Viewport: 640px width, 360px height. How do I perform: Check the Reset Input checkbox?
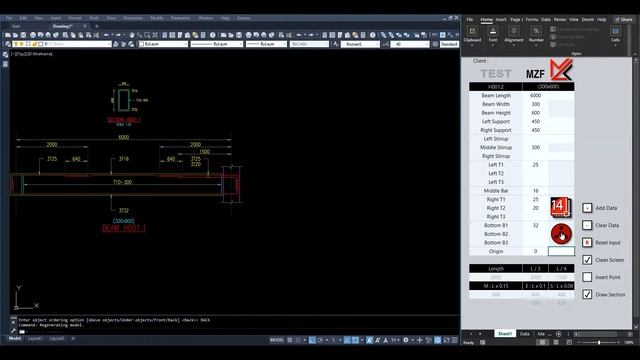coord(587,242)
